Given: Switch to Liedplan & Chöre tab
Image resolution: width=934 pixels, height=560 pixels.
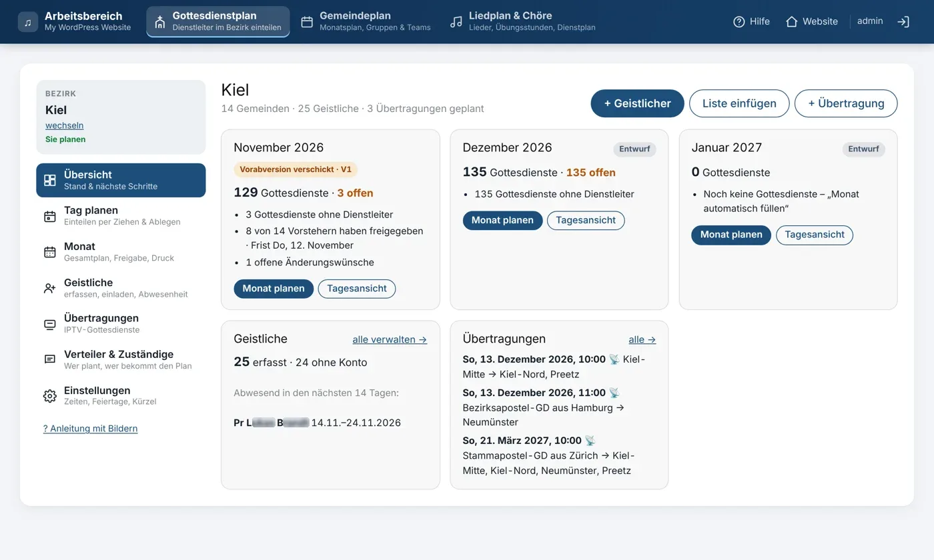Looking at the screenshot, I should pos(522,21).
